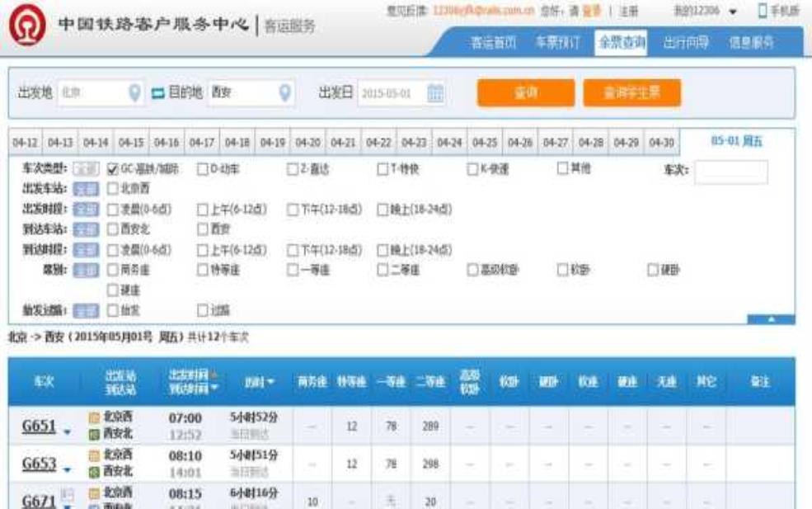
Task: Check departure time 上午(6-12点) box
Action: (203, 210)
